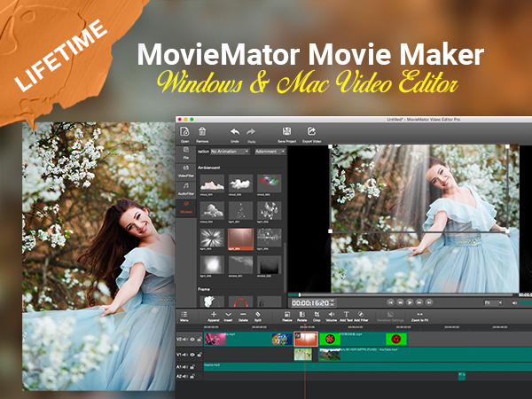Image resolution: width=532 pixels, height=399 pixels.
Task: Rewind the preview playback
Action: 401,302
